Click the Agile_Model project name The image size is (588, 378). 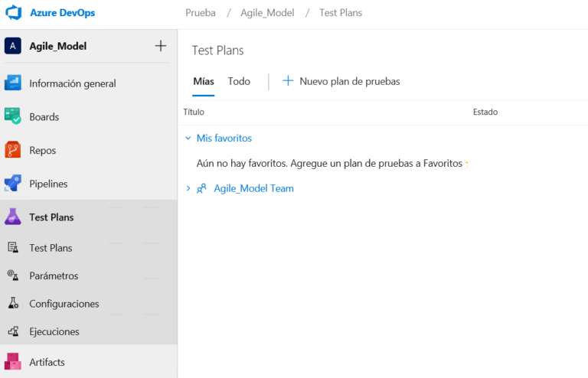click(58, 46)
